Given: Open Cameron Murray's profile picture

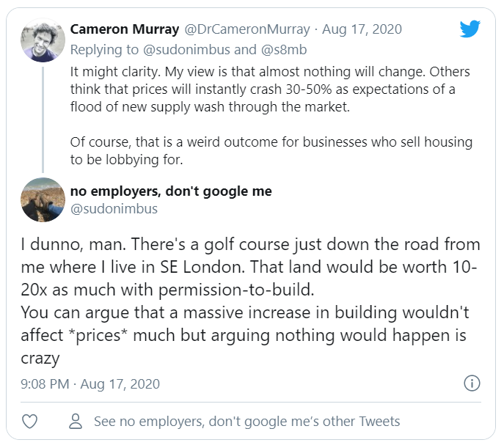Looking at the screenshot, I should 43,40.
